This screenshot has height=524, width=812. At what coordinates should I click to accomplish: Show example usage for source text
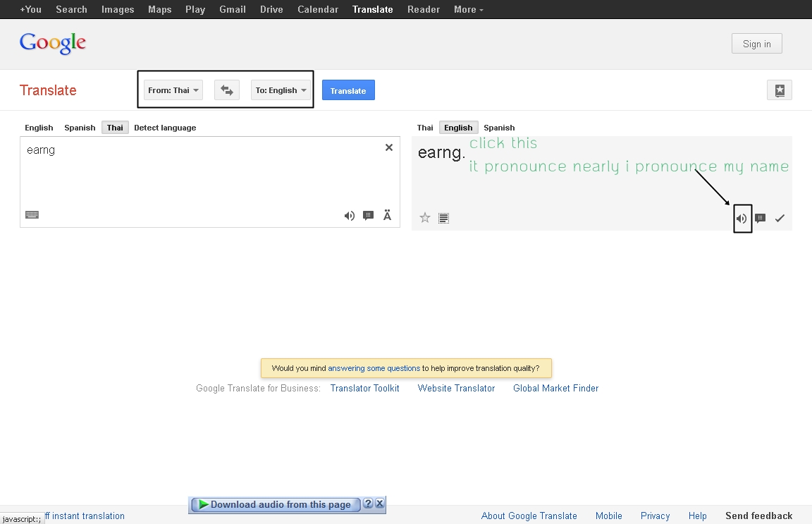[x=368, y=216]
